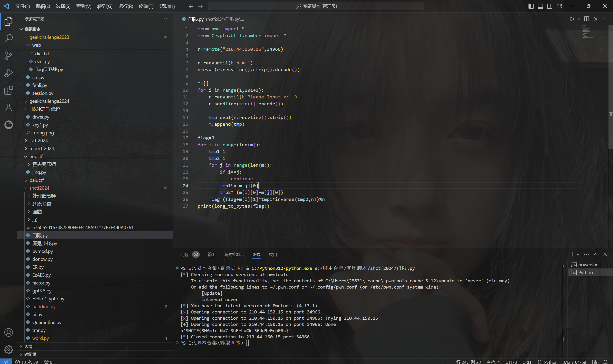Change indentation via 空格: 4

[x=493, y=362]
